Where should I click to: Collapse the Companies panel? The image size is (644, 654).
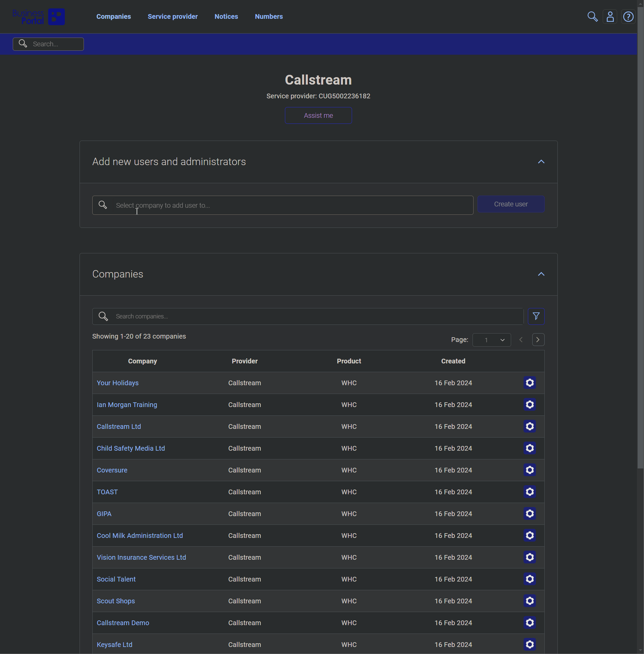541,274
